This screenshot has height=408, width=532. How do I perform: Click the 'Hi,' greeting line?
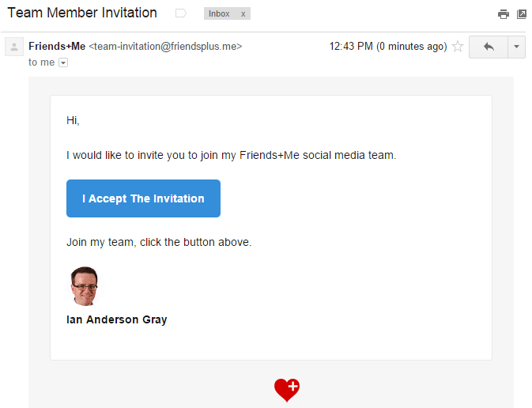(x=73, y=120)
